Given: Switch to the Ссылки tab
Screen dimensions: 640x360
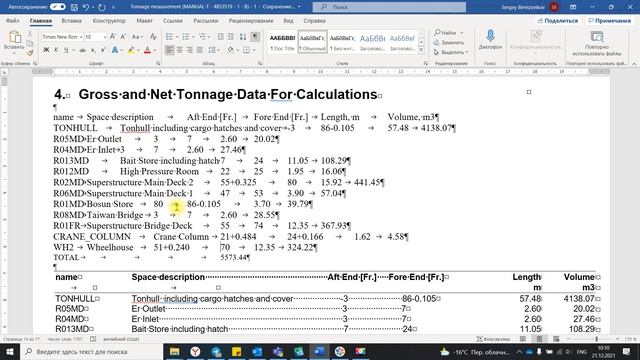Looking at the screenshot, I should [x=173, y=20].
